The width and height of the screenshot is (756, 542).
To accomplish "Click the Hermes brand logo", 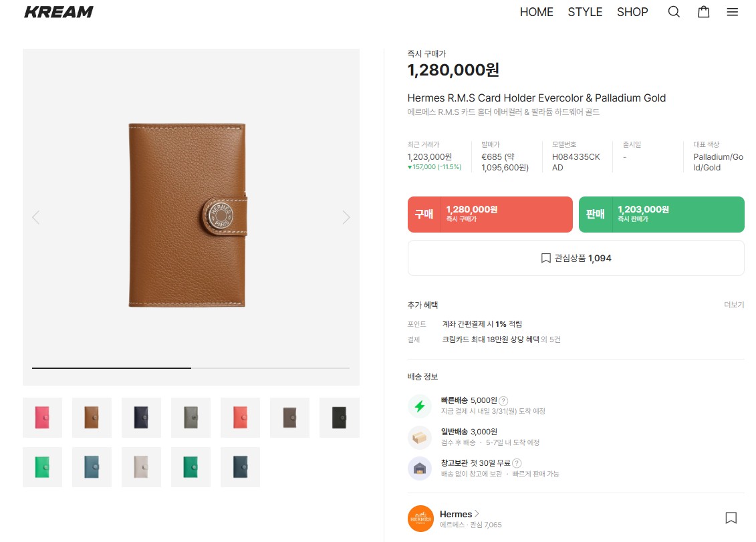I will coord(420,519).
